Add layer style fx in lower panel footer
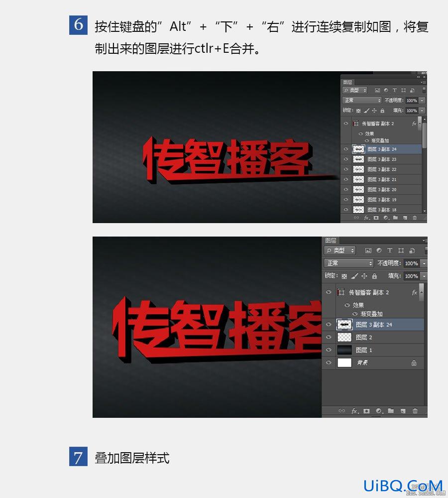The height and width of the screenshot is (498, 448). tap(355, 411)
